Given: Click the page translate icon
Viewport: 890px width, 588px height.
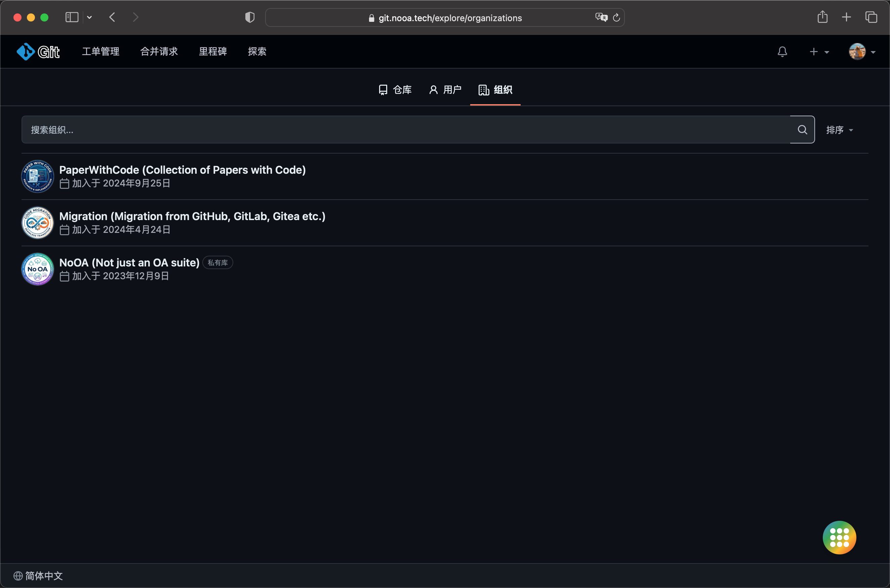Looking at the screenshot, I should [x=601, y=17].
